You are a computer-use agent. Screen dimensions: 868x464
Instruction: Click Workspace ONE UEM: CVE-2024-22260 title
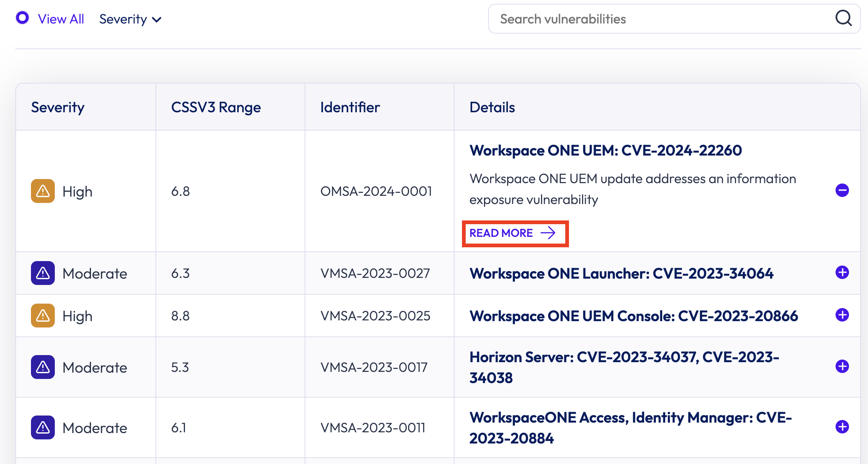tap(606, 150)
